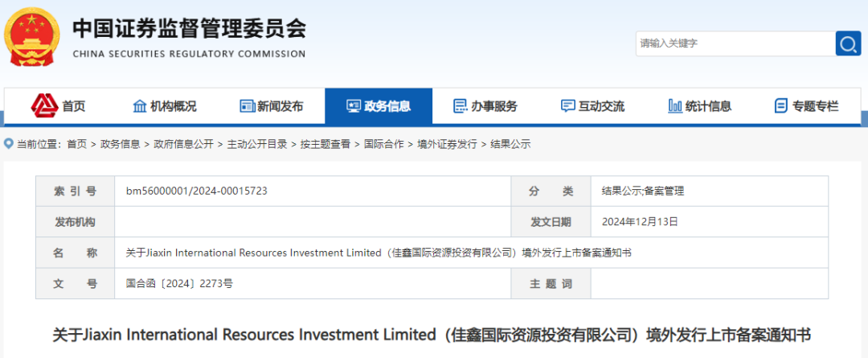This screenshot has width=868, height=358.
Task: Click the date 2024年12月13日
Action: point(640,222)
